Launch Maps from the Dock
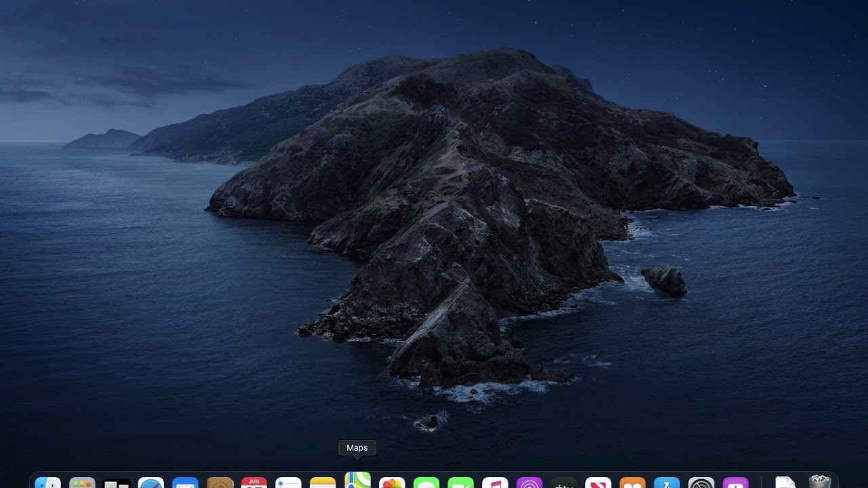 (357, 480)
